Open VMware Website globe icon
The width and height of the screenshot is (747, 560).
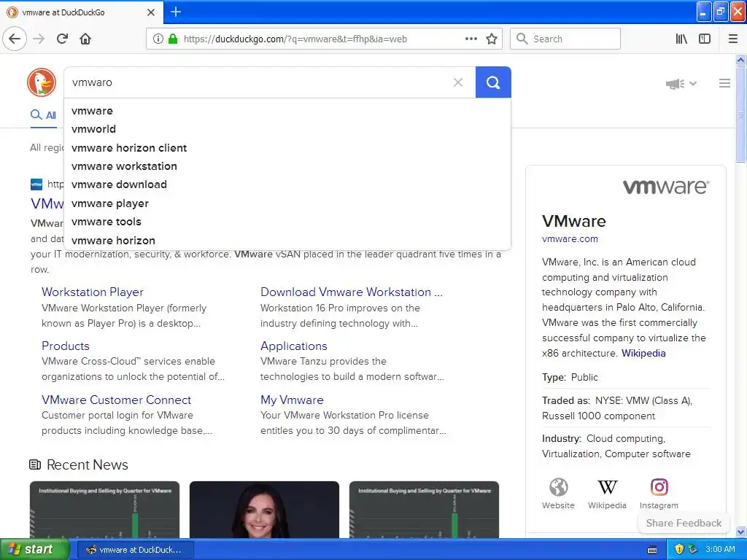tap(558, 487)
